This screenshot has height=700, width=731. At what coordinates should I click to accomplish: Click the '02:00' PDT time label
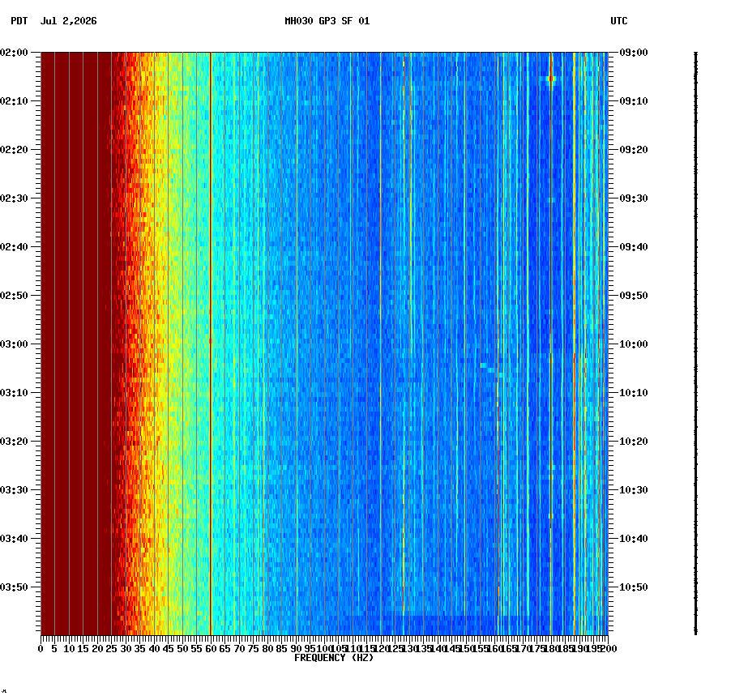[x=14, y=53]
